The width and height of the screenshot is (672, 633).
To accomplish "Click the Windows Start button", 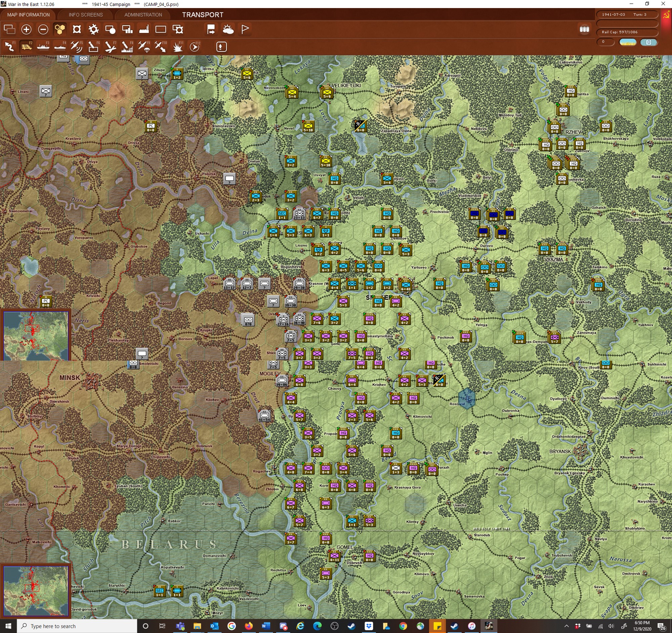I will pyautogui.click(x=8, y=626).
